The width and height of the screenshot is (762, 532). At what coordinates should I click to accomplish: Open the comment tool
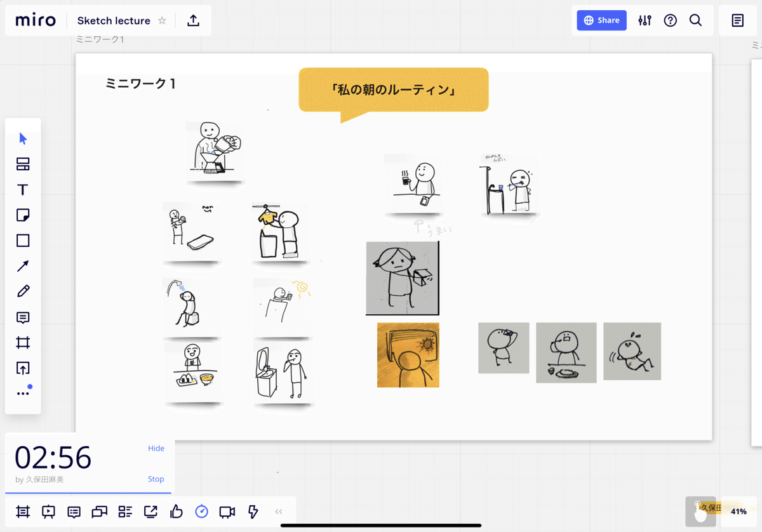[23, 317]
